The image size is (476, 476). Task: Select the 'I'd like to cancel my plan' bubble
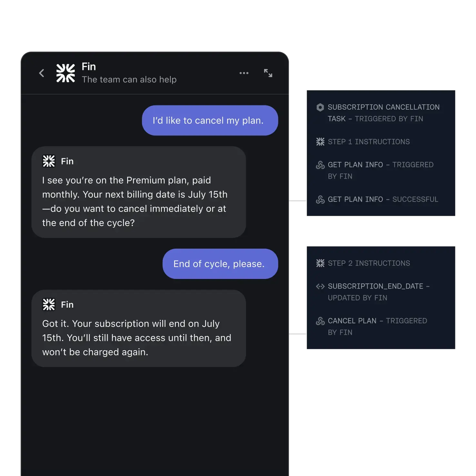pyautogui.click(x=210, y=120)
